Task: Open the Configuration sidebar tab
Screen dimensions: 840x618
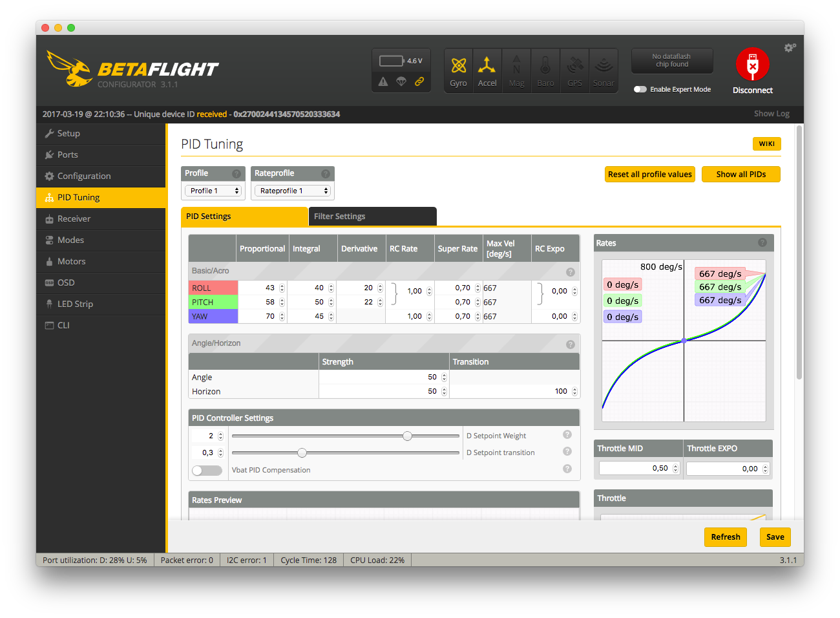Action: (x=101, y=176)
